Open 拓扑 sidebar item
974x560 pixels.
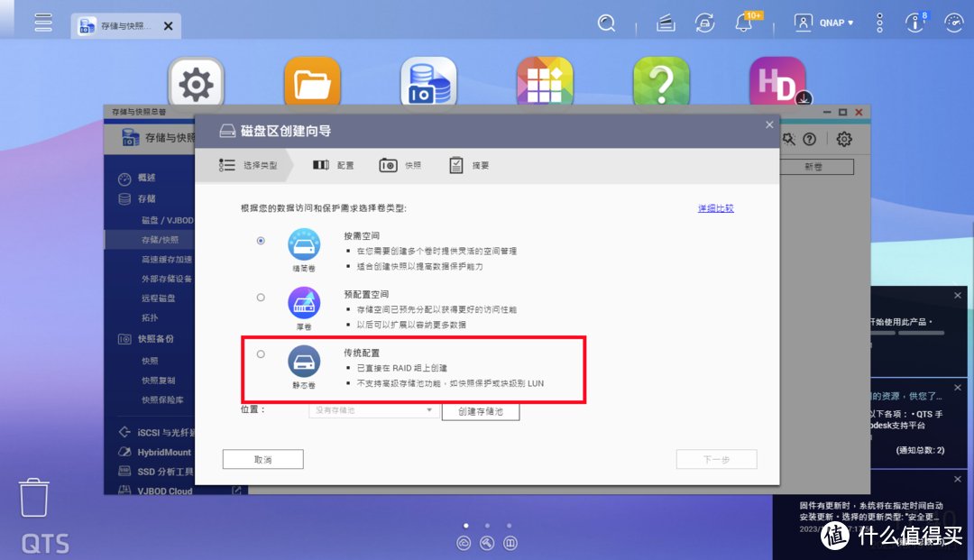pyautogui.click(x=150, y=317)
